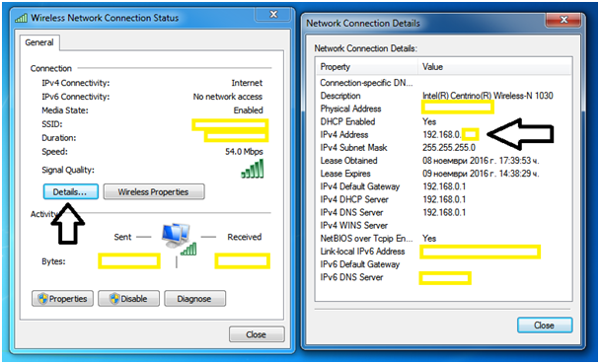Viewport: 600px width, 364px height.
Task: Close the Wireless Network Connection Status dialog
Action: [257, 334]
